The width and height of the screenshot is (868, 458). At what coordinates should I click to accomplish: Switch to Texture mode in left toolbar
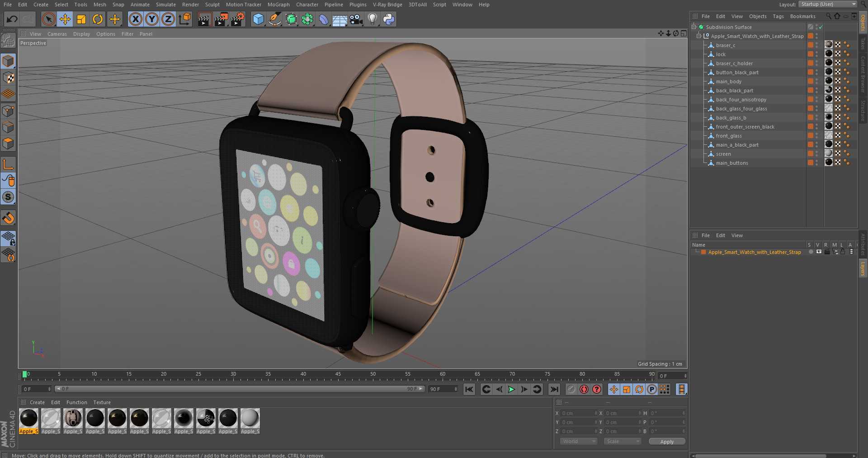point(8,78)
